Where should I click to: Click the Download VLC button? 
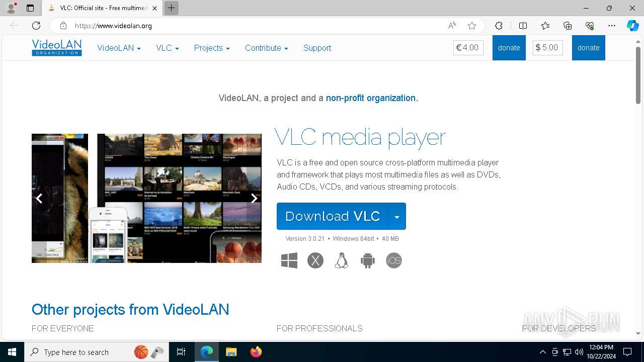coord(333,216)
